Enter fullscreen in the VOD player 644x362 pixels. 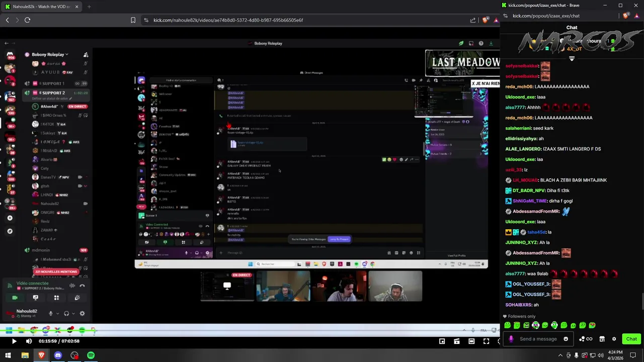point(486,341)
